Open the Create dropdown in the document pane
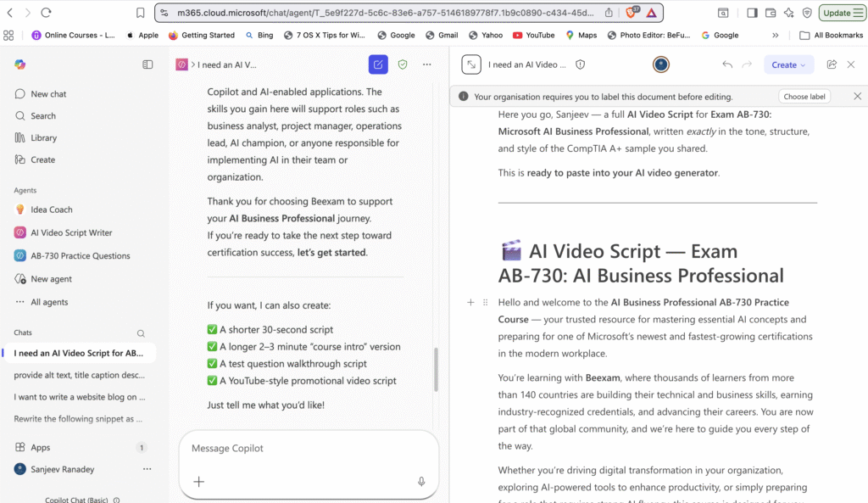Viewport: 868px width, 503px height. tap(788, 64)
